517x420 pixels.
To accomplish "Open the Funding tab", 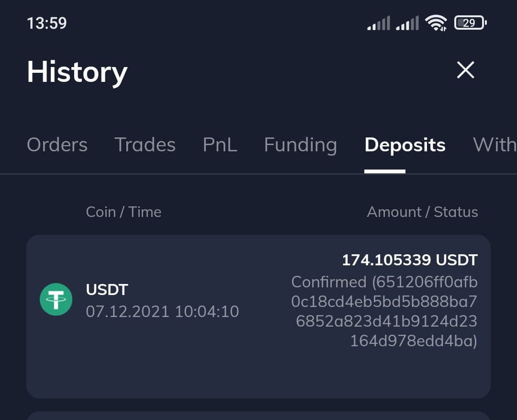I will 300,145.
